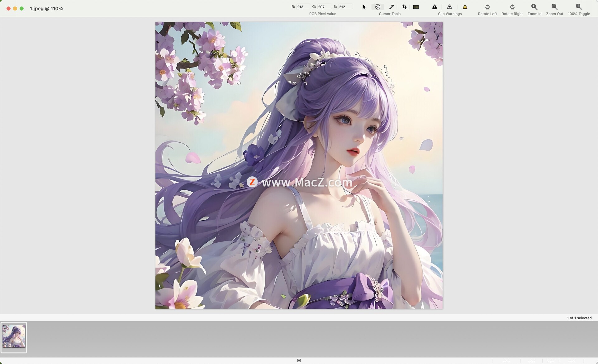This screenshot has height=364, width=598.
Task: Click the 'RGB Pixel Value' label
Action: point(323,14)
